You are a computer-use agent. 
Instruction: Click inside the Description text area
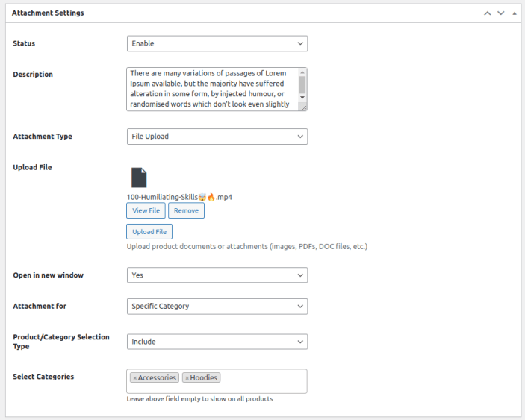pos(212,89)
